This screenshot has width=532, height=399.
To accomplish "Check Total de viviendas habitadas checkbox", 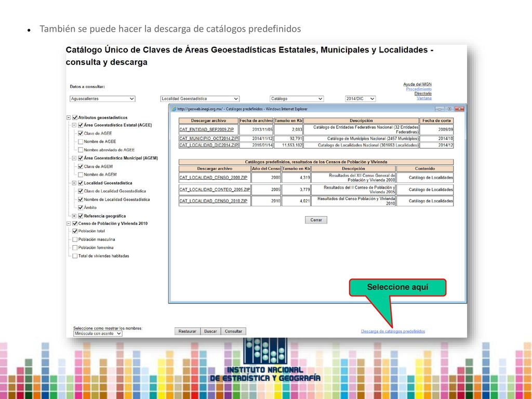I will pyautogui.click(x=75, y=256).
